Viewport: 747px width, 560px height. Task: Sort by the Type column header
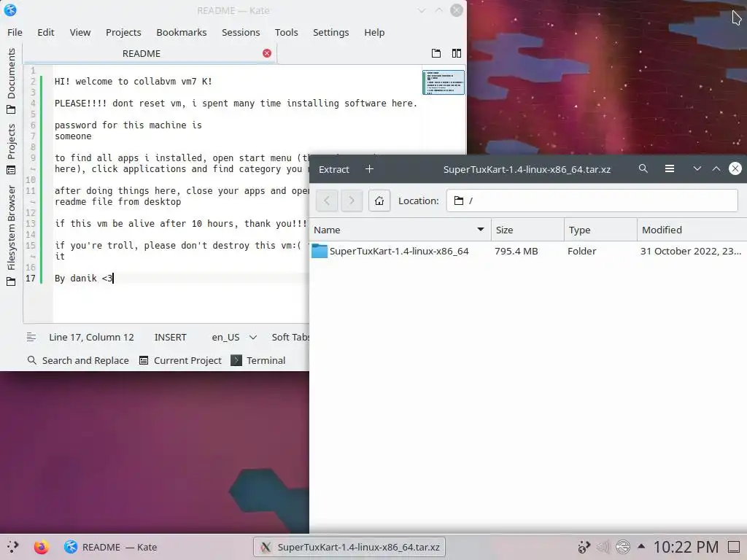tap(600, 230)
